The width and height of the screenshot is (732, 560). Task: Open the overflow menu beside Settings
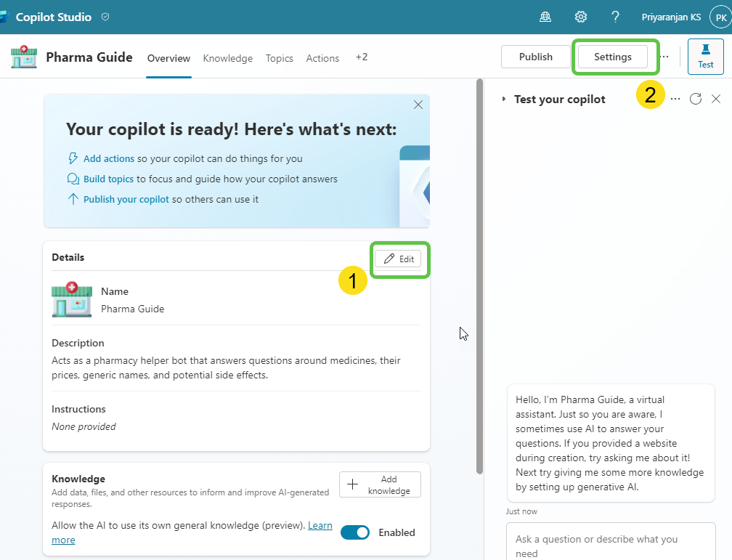[x=665, y=56]
